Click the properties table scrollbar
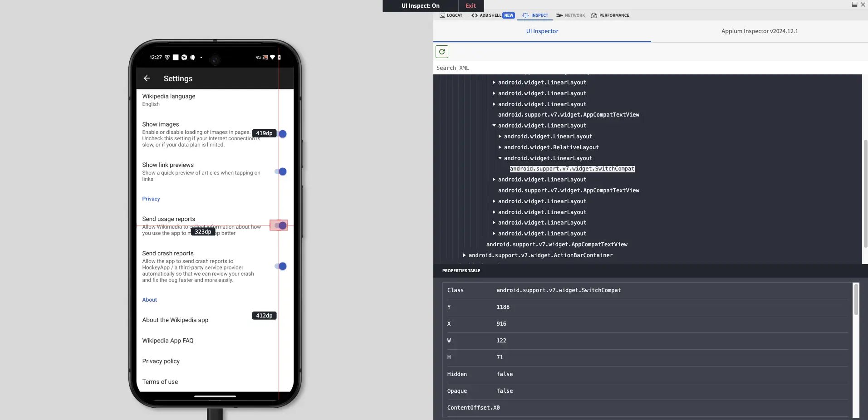The width and height of the screenshot is (868, 420). 856,299
